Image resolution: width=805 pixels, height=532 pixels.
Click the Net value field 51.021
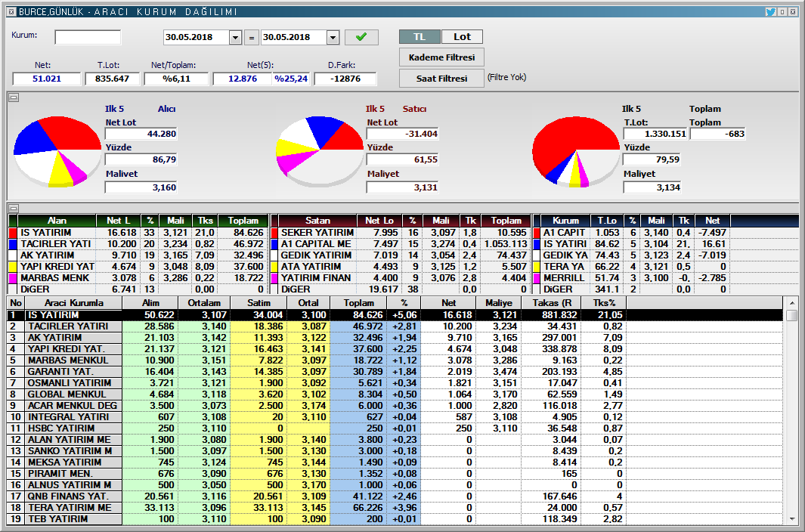coord(47,79)
